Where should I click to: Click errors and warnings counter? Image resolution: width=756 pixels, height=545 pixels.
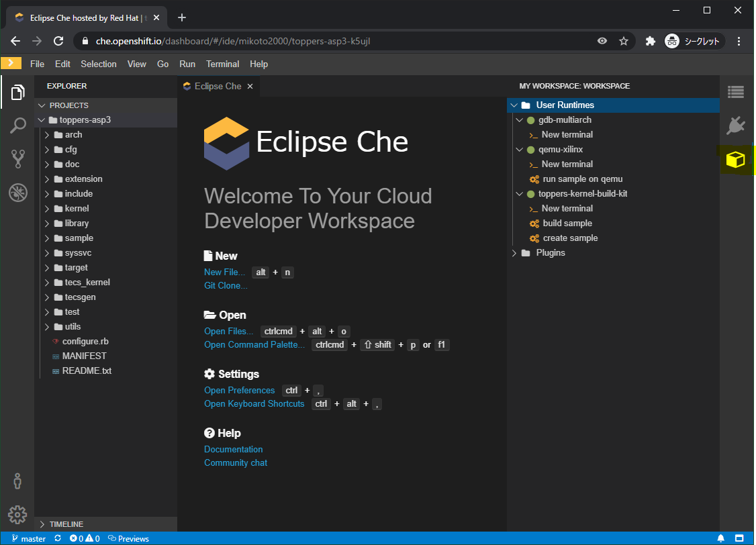(x=85, y=538)
